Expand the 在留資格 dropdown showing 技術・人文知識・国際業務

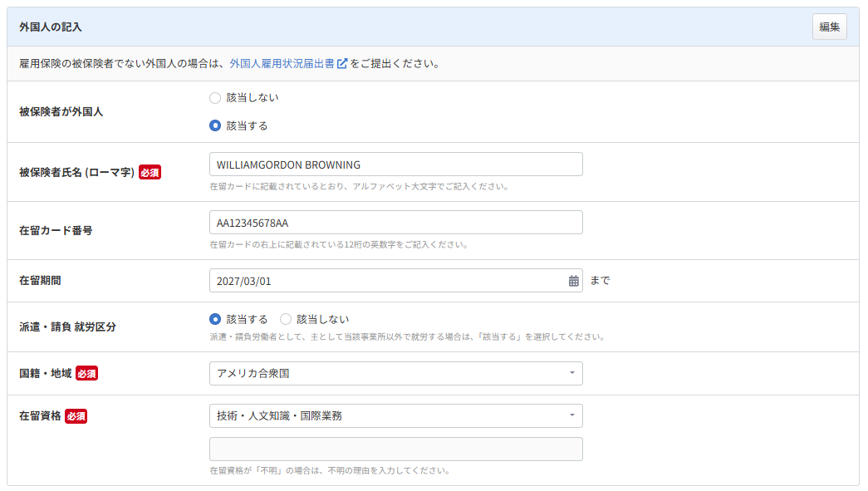tap(395, 415)
